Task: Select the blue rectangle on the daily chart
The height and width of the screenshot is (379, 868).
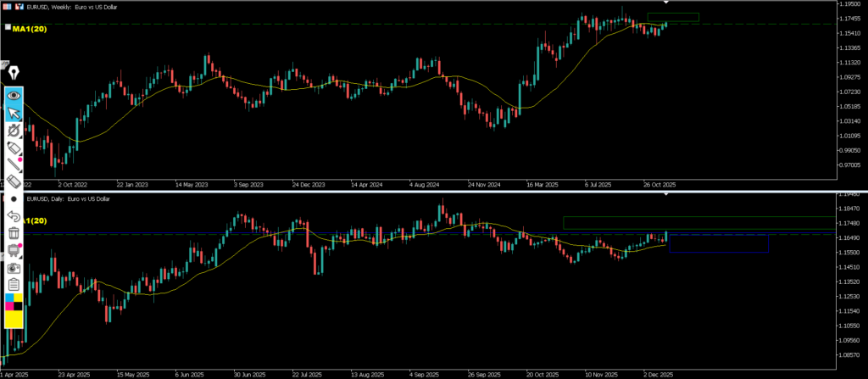Action: tap(719, 243)
